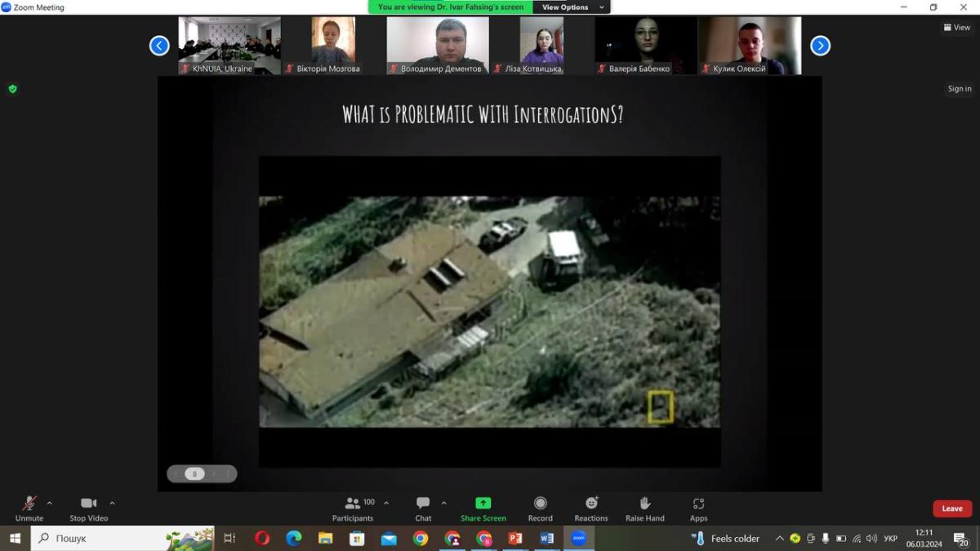The image size is (980, 551).
Task: Open the View Options dropdown
Action: pyautogui.click(x=572, y=7)
